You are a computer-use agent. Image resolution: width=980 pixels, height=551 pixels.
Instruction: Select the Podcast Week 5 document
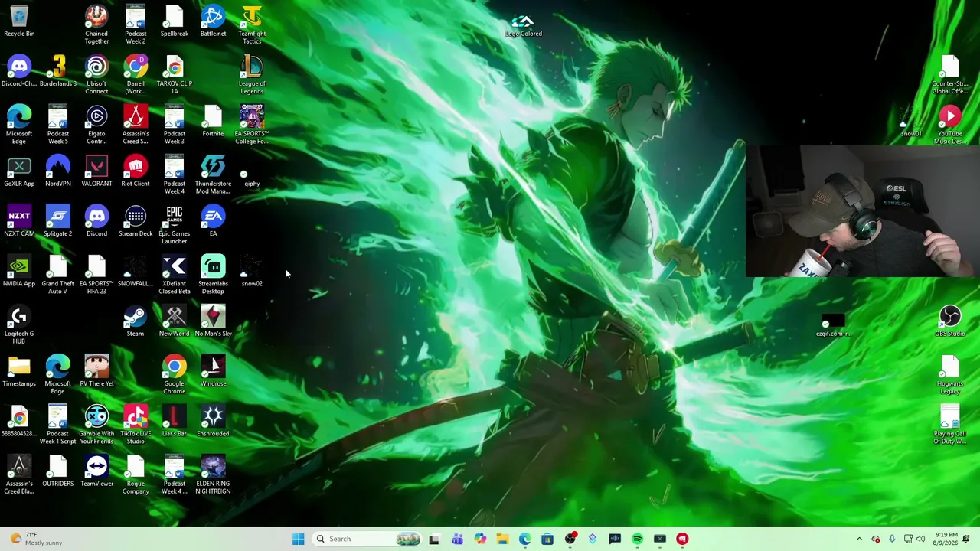(x=58, y=125)
